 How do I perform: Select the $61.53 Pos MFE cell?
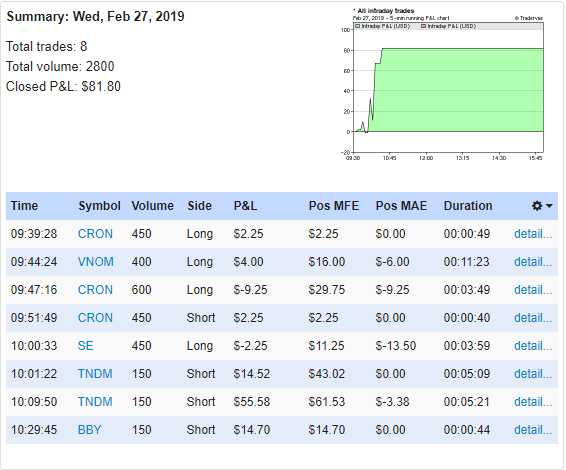click(327, 402)
